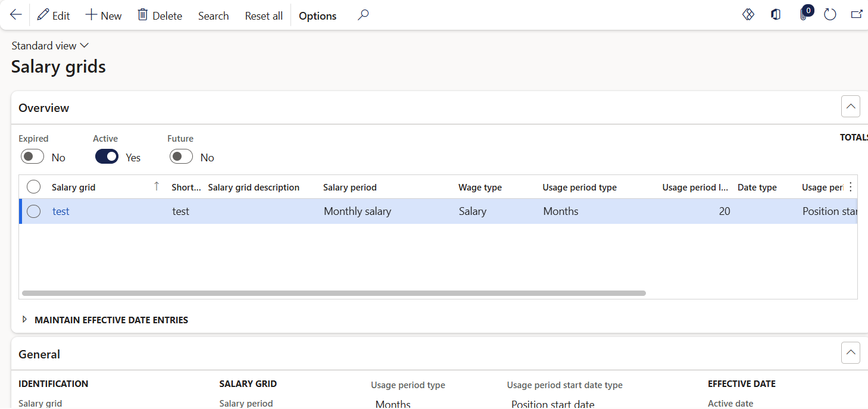Screen dimensions: 868x409
Task: Turn off the Active filter switch
Action: (107, 157)
